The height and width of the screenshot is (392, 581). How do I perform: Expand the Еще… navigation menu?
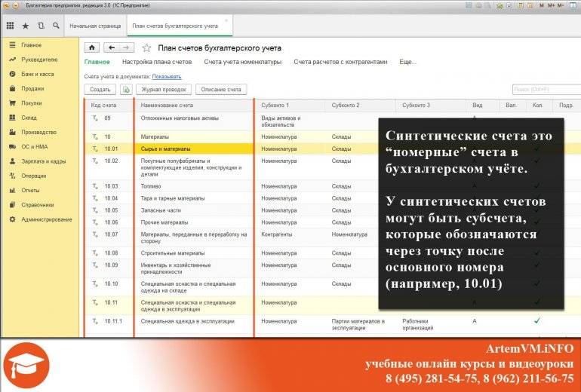pos(407,62)
